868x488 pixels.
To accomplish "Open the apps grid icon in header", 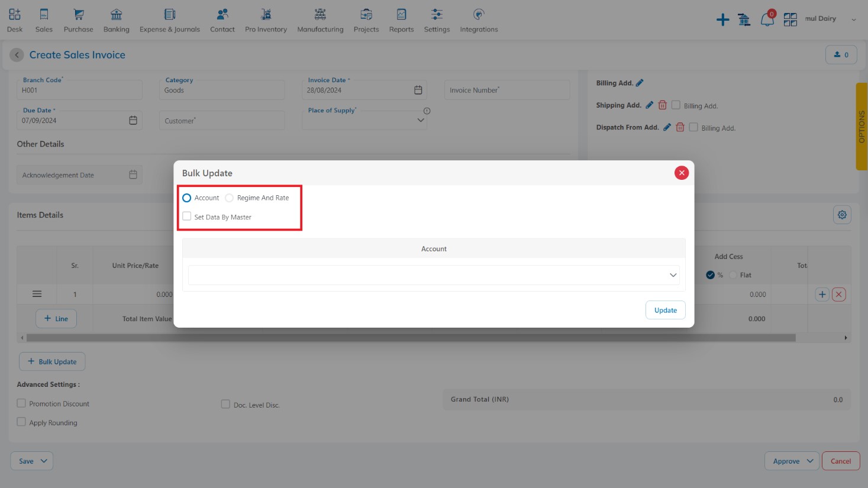I will 790,20.
